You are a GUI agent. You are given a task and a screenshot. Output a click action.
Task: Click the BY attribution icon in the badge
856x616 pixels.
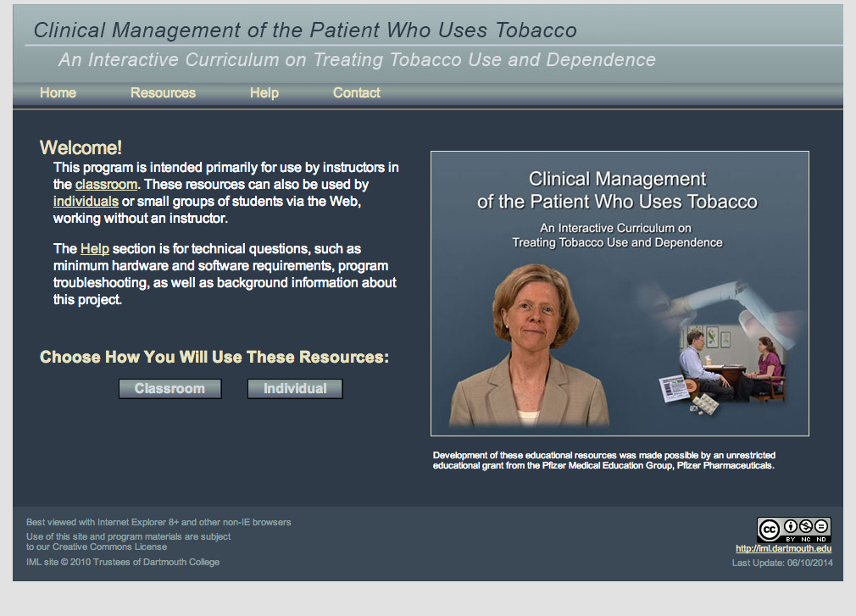click(791, 526)
